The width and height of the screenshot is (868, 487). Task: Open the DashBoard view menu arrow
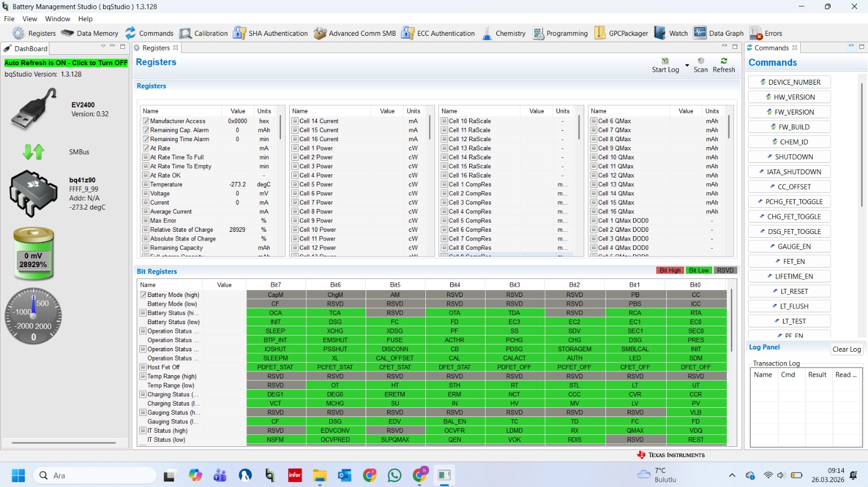pos(103,47)
